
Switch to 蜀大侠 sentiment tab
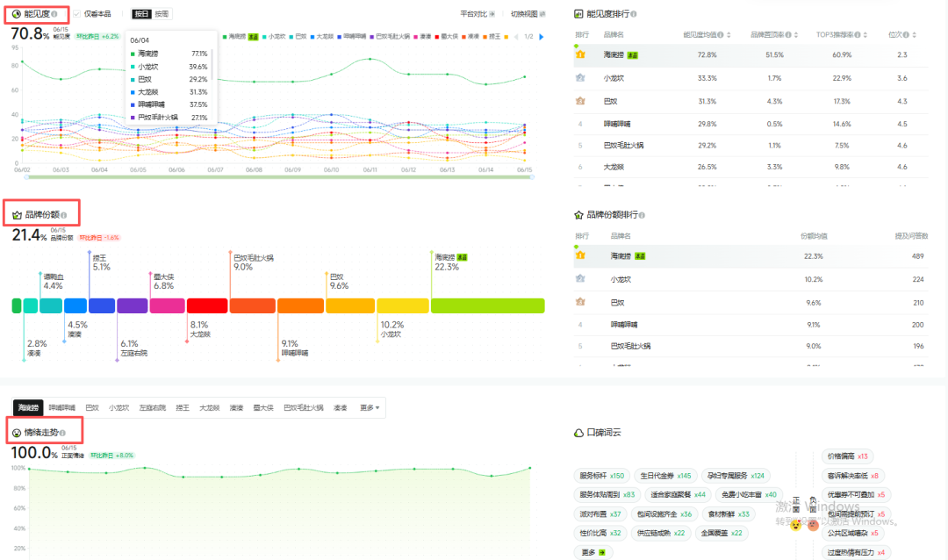263,408
